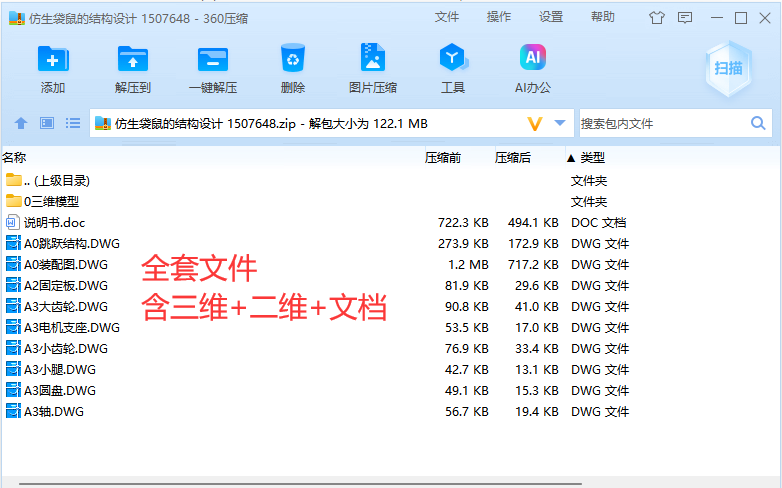Click the 0三维模型 folder icon
Screen dimensions: 782x488
tap(13, 201)
